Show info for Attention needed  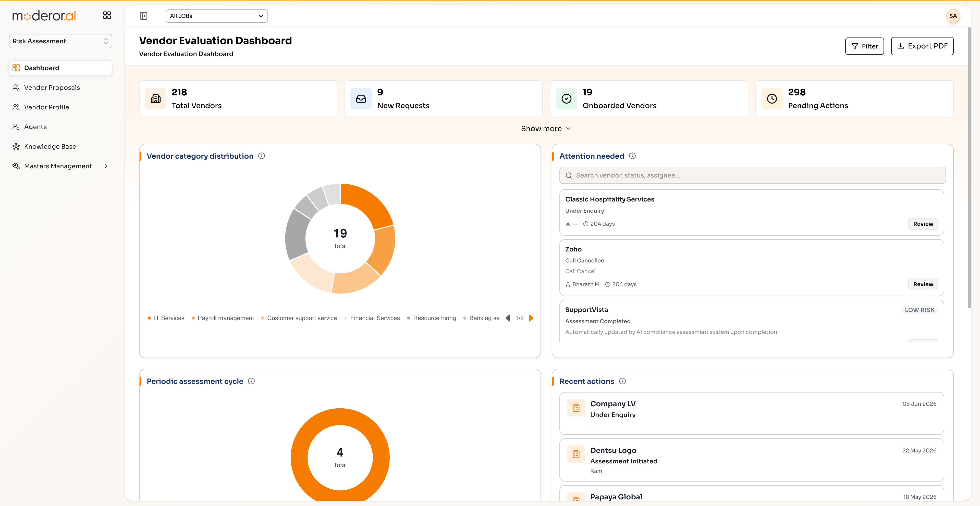pyautogui.click(x=632, y=156)
